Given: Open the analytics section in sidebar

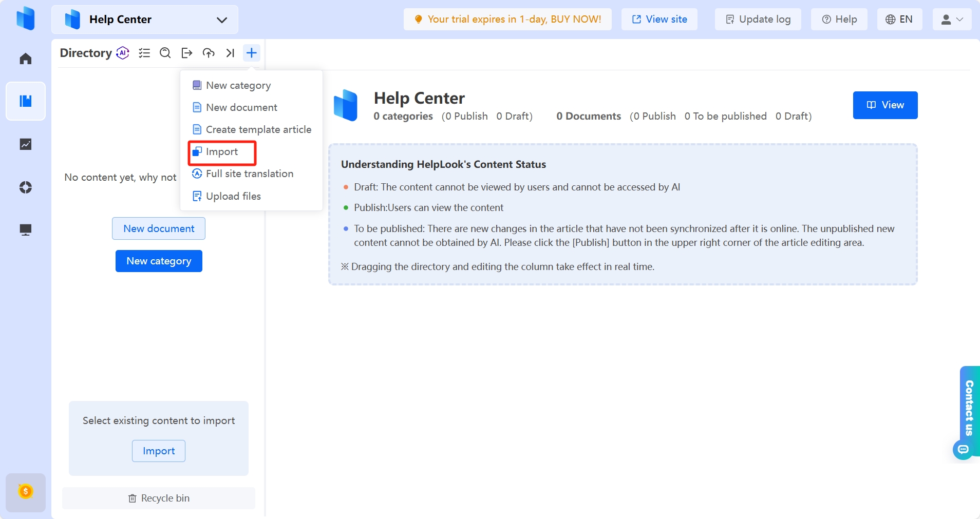Looking at the screenshot, I should [25, 144].
